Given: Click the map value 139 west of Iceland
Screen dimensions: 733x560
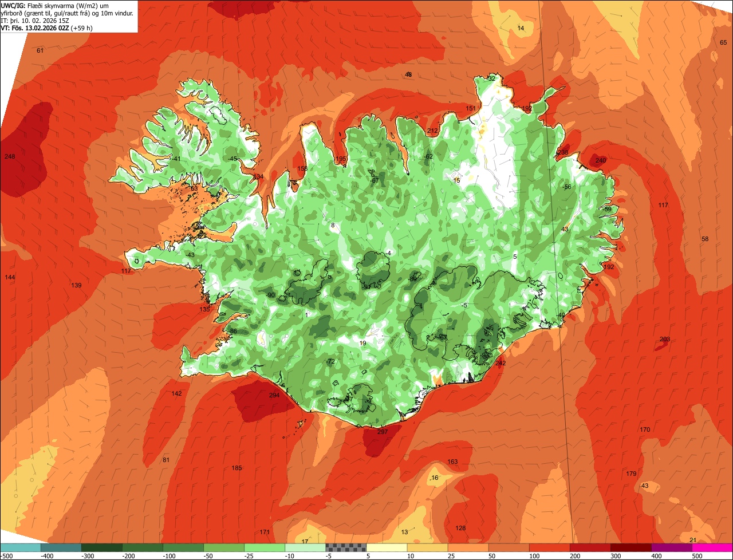Looking at the screenshot, I should click(x=76, y=285).
